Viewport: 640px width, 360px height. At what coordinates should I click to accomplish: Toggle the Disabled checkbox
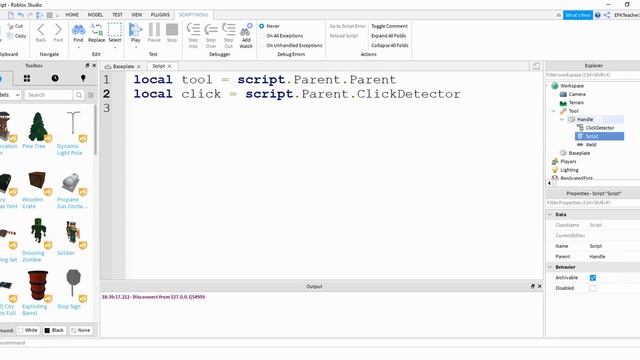pyautogui.click(x=593, y=288)
